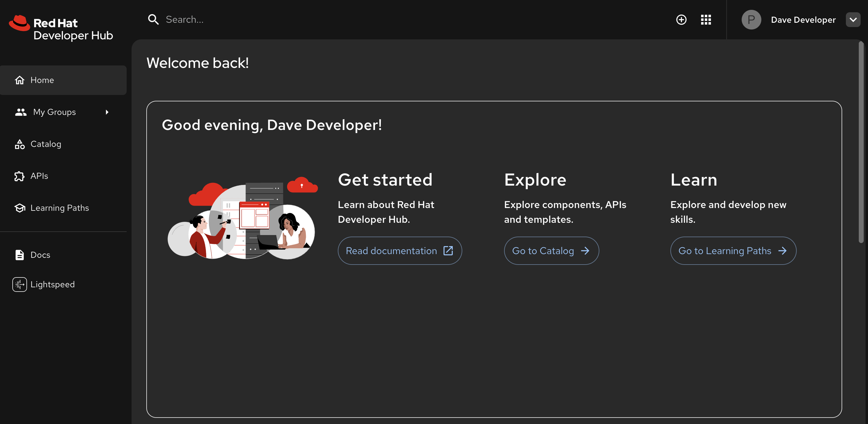Select Catalog in the sidebar menu

pyautogui.click(x=46, y=144)
